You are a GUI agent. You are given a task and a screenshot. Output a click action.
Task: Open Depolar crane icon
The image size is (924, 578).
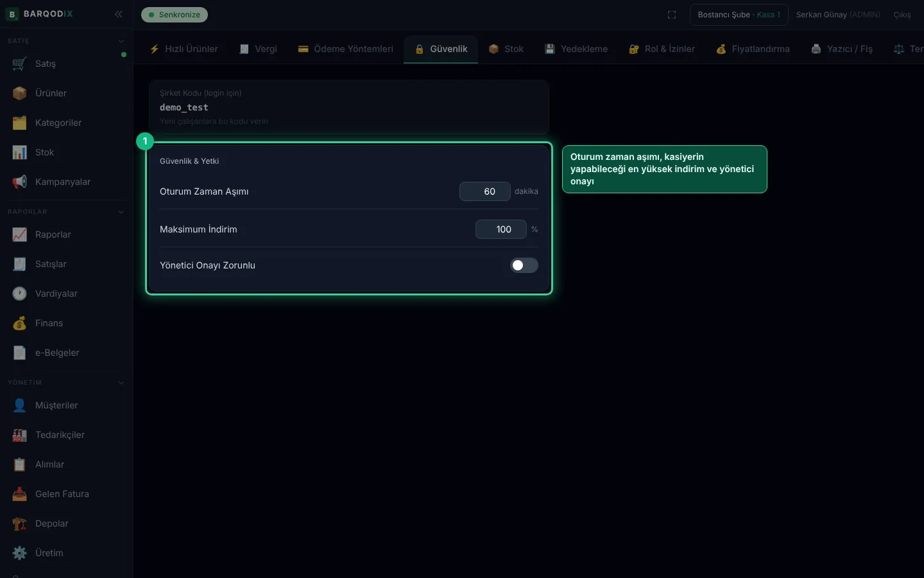coord(20,523)
